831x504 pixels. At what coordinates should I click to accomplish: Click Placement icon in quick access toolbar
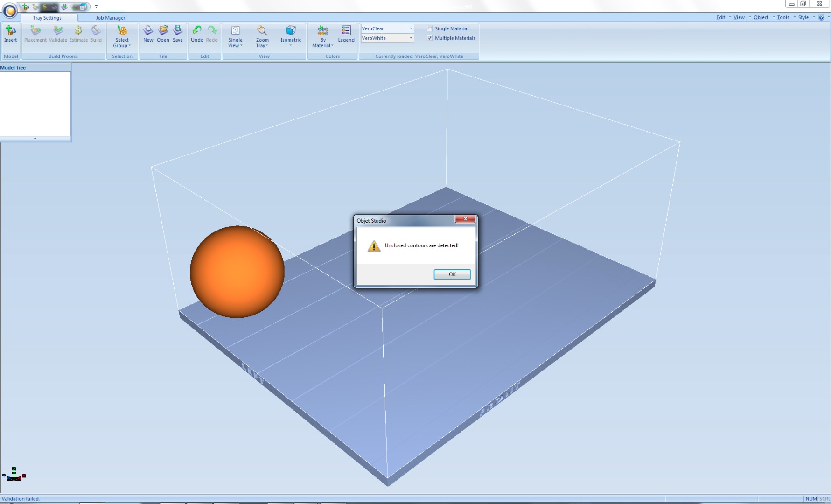35,7
